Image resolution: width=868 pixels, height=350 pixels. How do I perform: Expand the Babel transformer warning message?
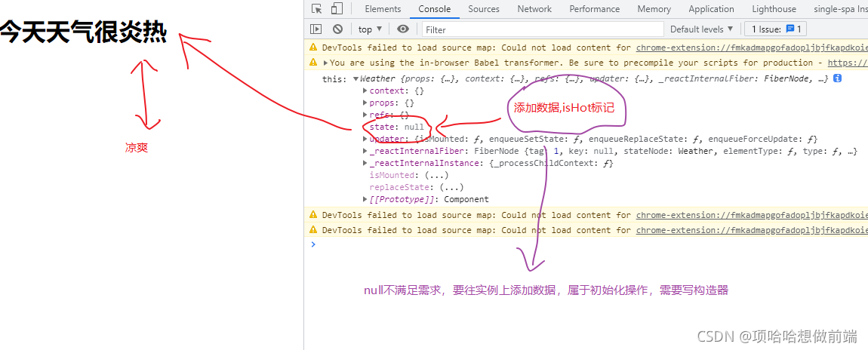coord(325,63)
